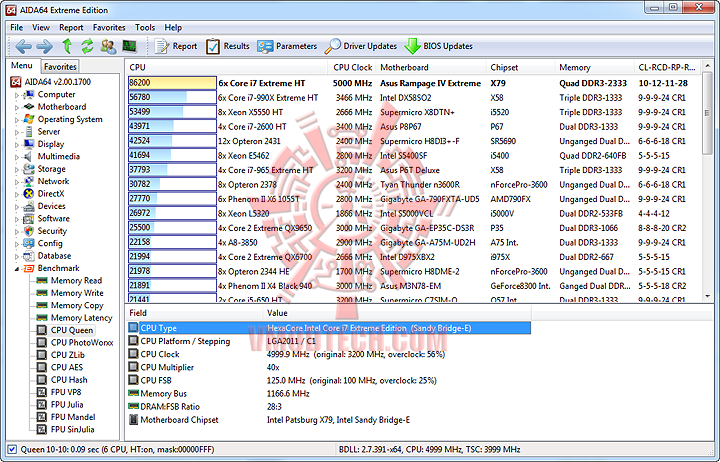
Task: Select CPU Hash benchmark
Action: pyautogui.click(x=69, y=380)
